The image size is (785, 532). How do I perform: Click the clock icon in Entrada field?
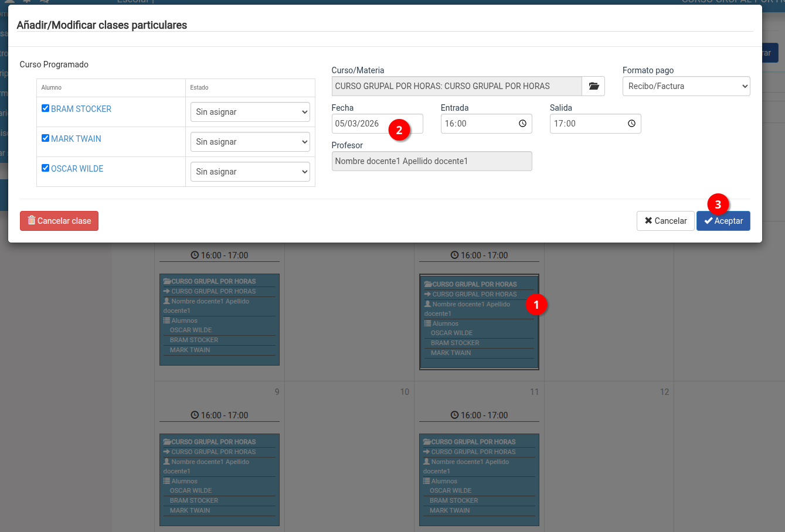point(522,124)
